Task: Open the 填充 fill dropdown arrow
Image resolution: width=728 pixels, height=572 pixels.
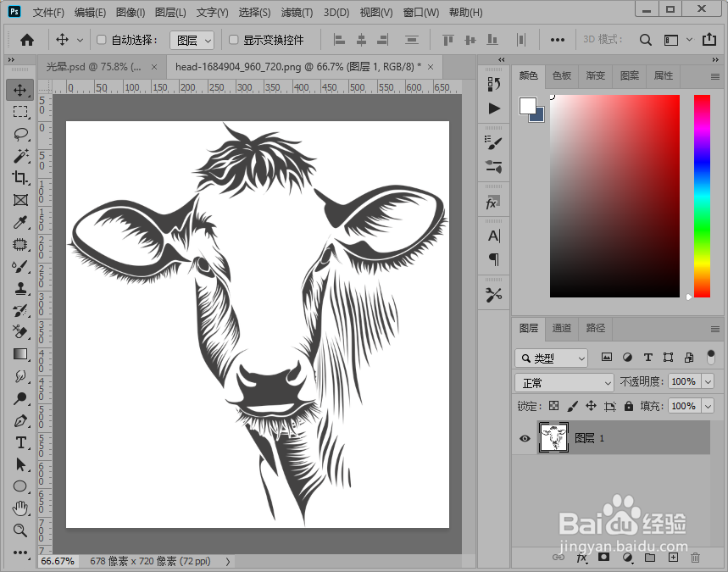Action: (708, 406)
